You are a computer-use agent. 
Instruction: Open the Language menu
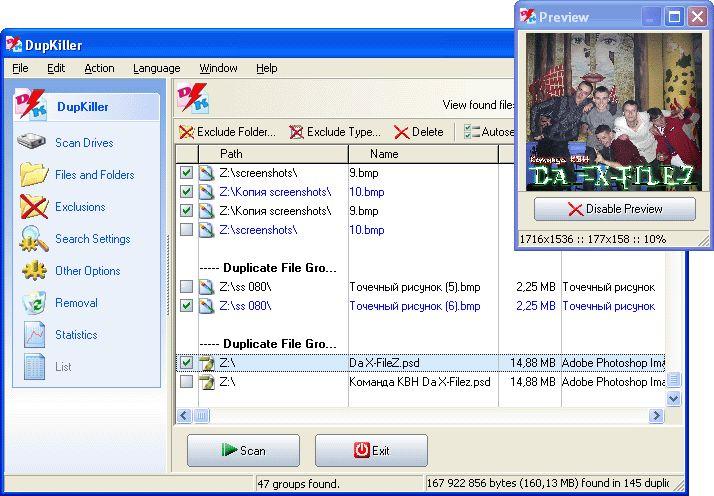(x=157, y=68)
